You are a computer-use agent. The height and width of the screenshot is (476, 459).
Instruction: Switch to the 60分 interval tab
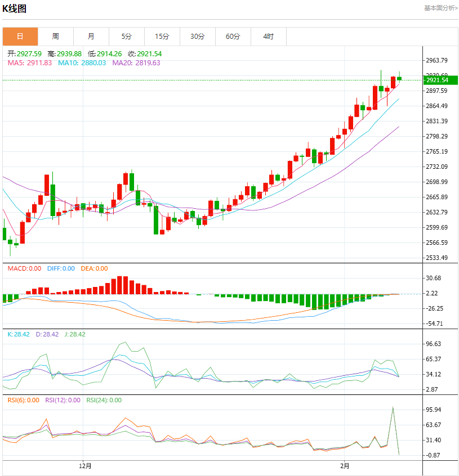click(233, 37)
